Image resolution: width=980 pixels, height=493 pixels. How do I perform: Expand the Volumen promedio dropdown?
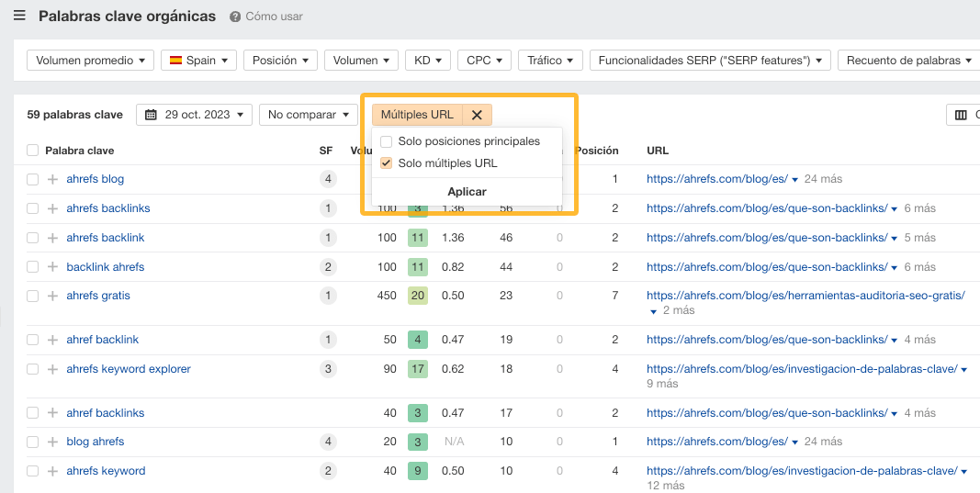[91, 61]
